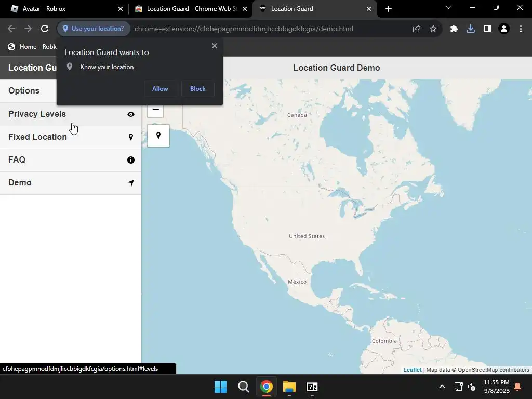The image size is (532, 399).
Task: Click the network status tray icon
Action: pyautogui.click(x=458, y=387)
